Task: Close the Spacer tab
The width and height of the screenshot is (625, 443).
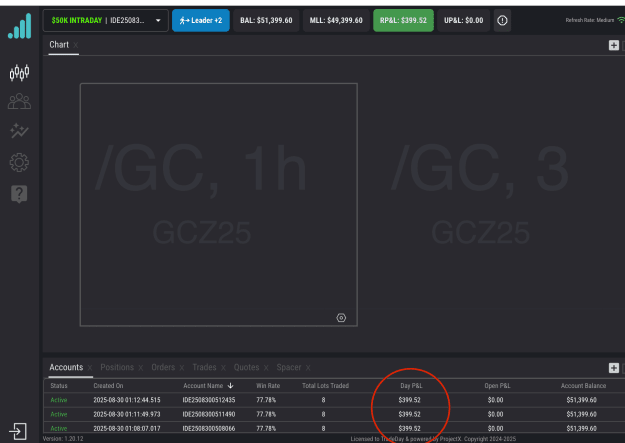Action: [308, 368]
